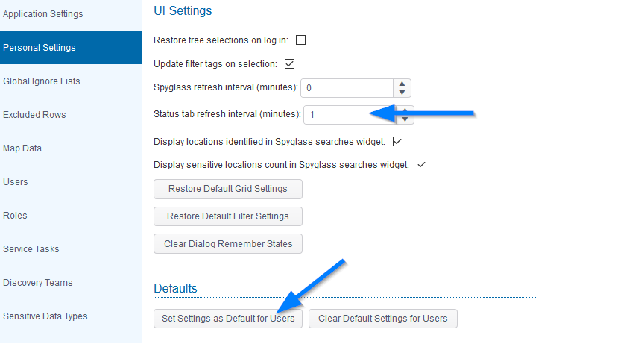Increase Spyglass refresh interval with up arrow
Screen dimensions: 644x344
(x=402, y=84)
